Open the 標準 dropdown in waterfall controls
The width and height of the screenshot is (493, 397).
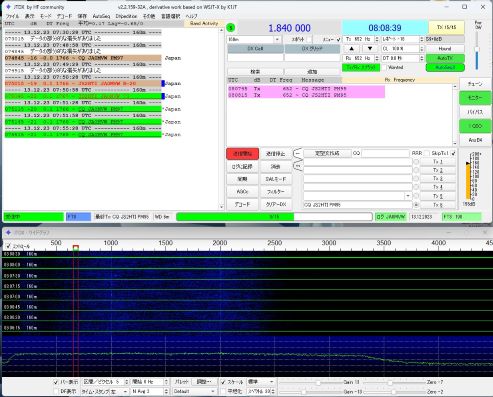(x=272, y=382)
